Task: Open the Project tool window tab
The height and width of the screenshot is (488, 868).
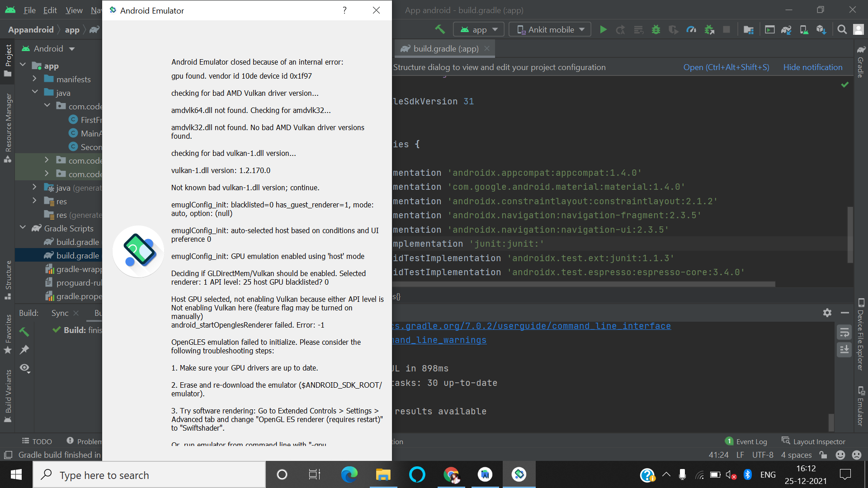Action: click(x=8, y=60)
